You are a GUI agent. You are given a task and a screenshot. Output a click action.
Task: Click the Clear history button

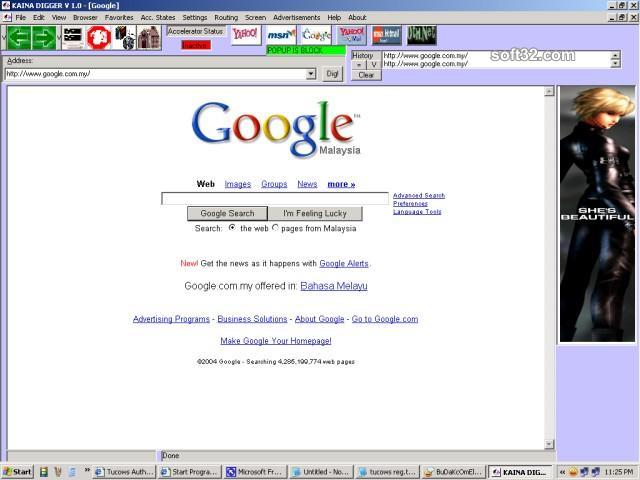(x=366, y=75)
